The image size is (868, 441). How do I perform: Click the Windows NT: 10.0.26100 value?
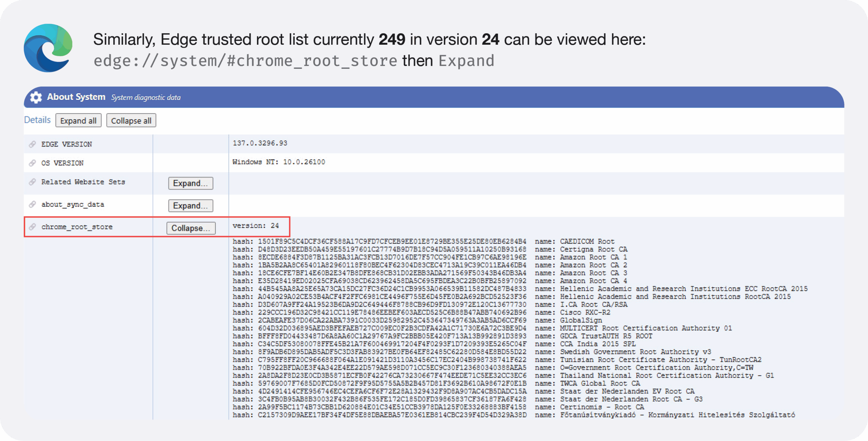pos(279,162)
